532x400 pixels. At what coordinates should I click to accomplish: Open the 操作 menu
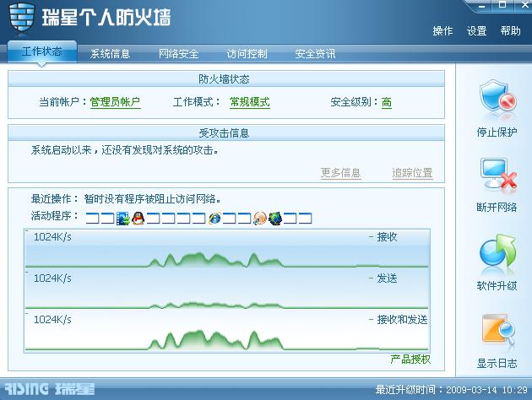point(442,31)
